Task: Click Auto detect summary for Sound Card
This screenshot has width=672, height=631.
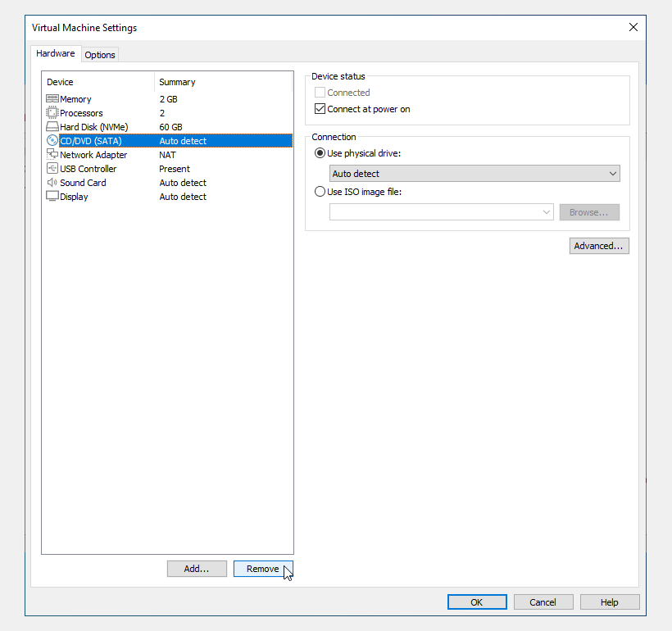Action: 183,183
